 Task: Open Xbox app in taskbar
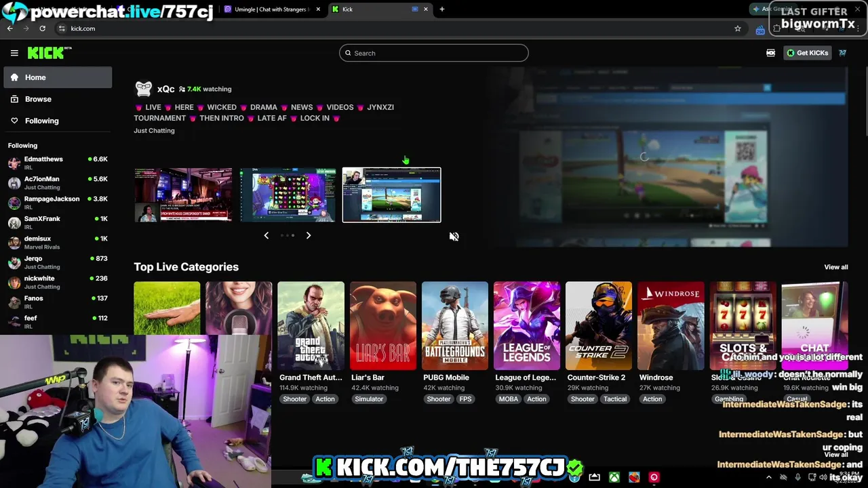(x=614, y=477)
